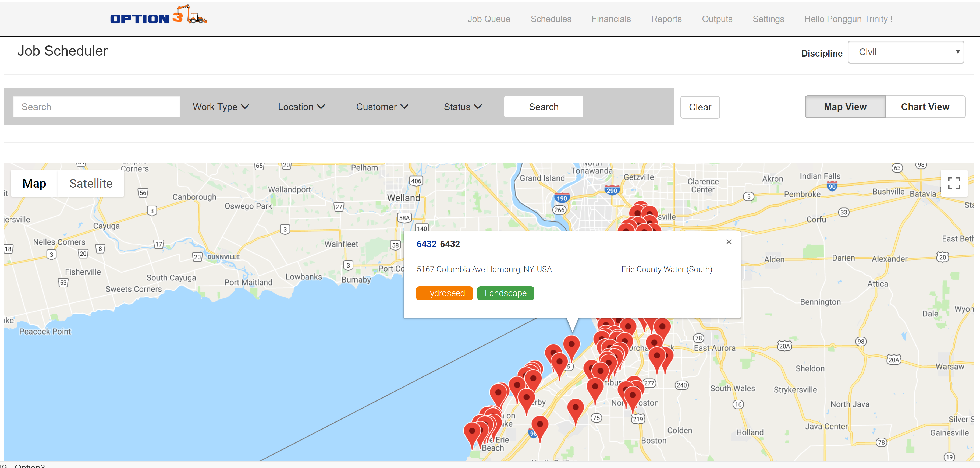Click the Batavia map label
980x468 pixels.
coord(922,194)
